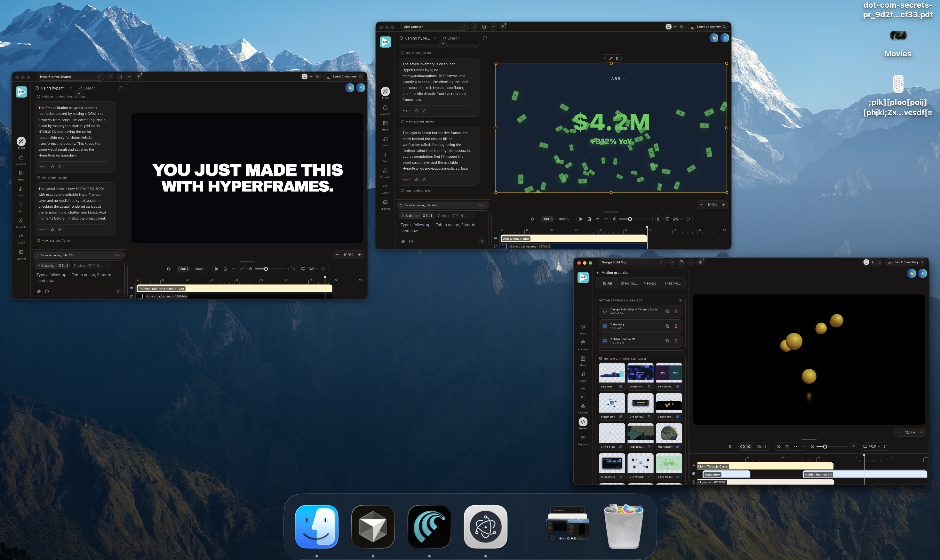This screenshot has width=940, height=560.
Task: Open AI Edit panel in Design Build Ship window
Action: pos(583,329)
